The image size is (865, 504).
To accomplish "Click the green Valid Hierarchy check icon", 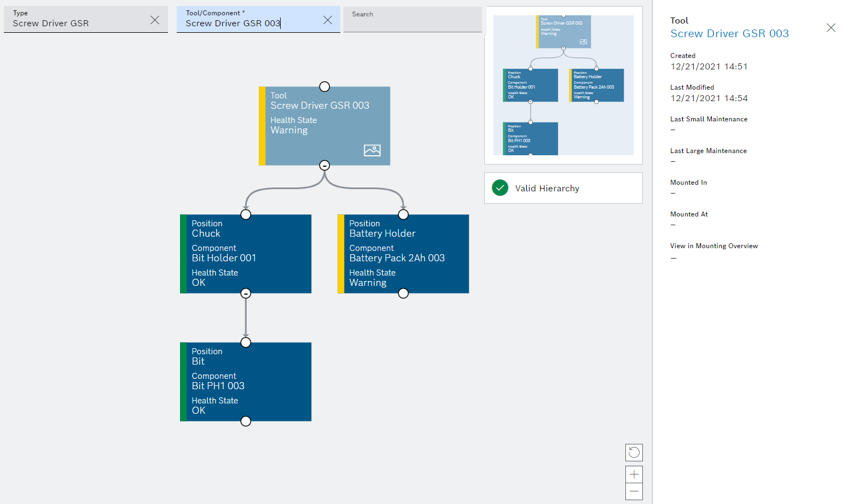I will (x=500, y=188).
